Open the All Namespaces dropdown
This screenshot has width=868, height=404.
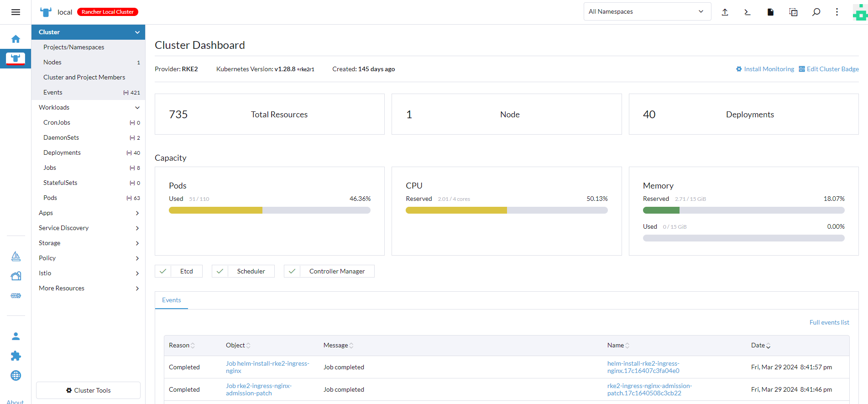pyautogui.click(x=647, y=12)
